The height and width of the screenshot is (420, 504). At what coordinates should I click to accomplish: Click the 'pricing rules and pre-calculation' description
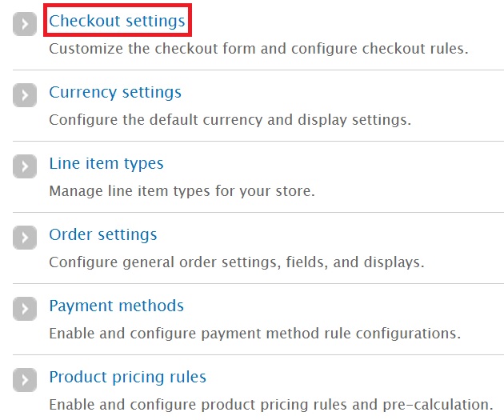point(271,405)
